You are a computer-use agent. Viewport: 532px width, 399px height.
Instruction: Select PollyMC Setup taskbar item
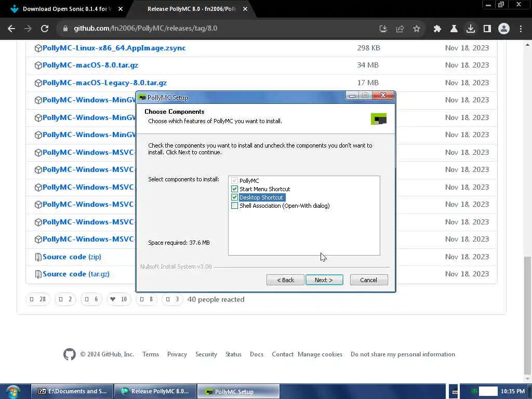pyautogui.click(x=238, y=392)
